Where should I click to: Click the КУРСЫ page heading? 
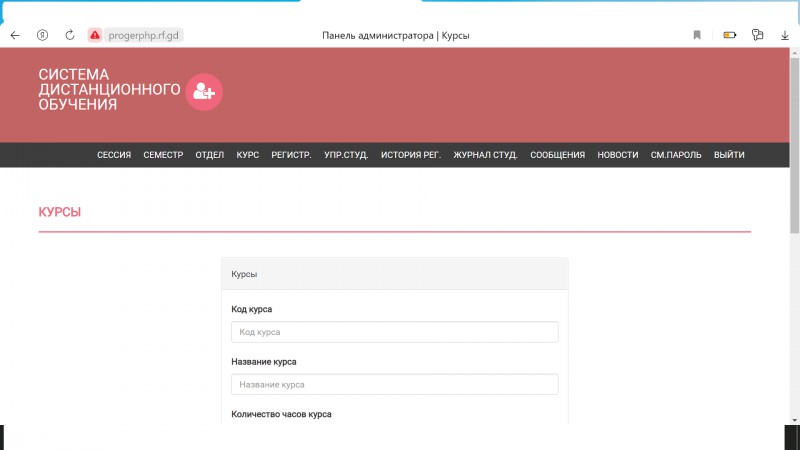pyautogui.click(x=60, y=212)
